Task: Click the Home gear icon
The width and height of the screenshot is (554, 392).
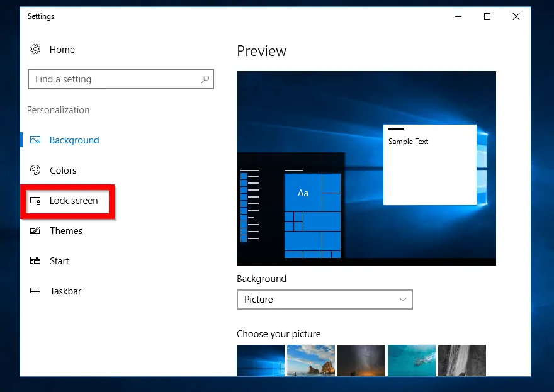Action: pyautogui.click(x=35, y=50)
